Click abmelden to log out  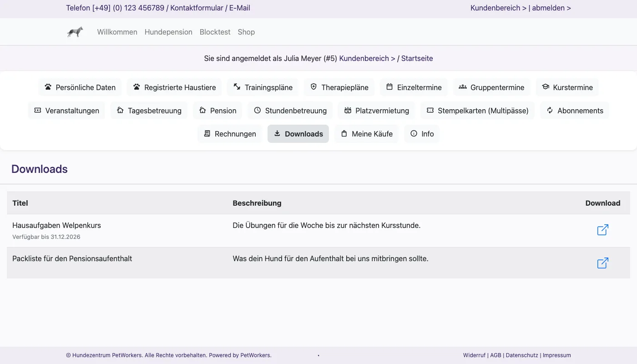pos(551,8)
